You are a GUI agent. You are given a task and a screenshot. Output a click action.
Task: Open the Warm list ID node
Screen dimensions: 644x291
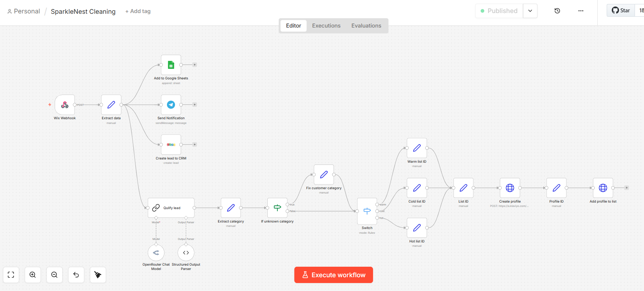[417, 148]
